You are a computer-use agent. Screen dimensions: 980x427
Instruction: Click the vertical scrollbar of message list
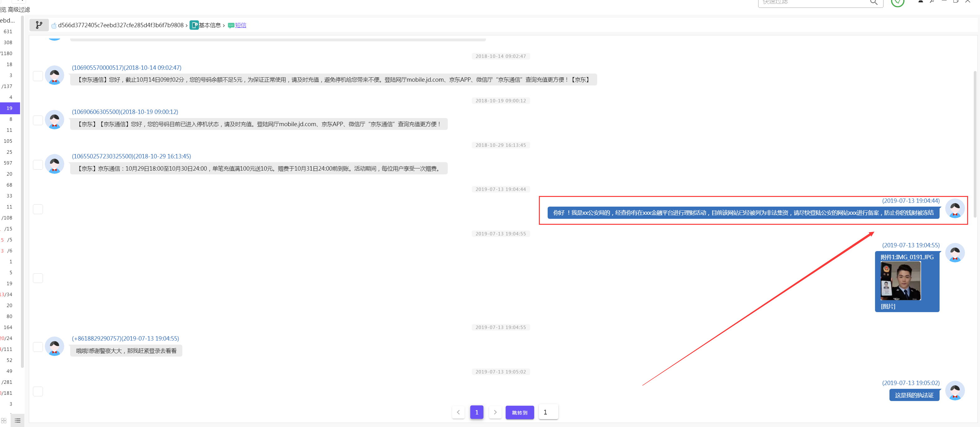[x=975, y=145]
